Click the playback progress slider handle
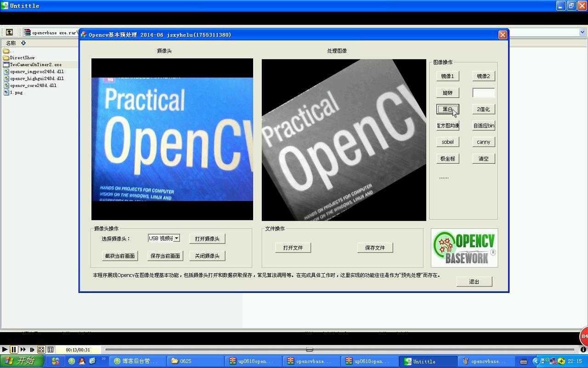The width and height of the screenshot is (588, 368). click(310, 350)
